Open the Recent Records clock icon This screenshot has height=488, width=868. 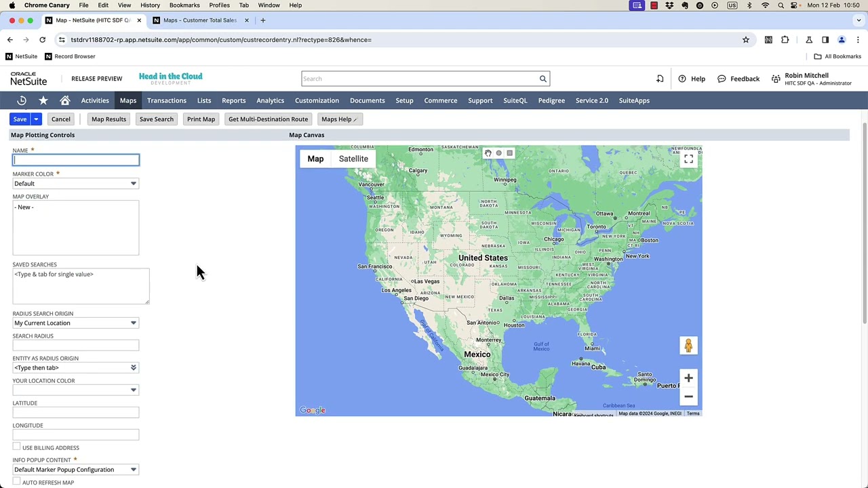pos(22,100)
